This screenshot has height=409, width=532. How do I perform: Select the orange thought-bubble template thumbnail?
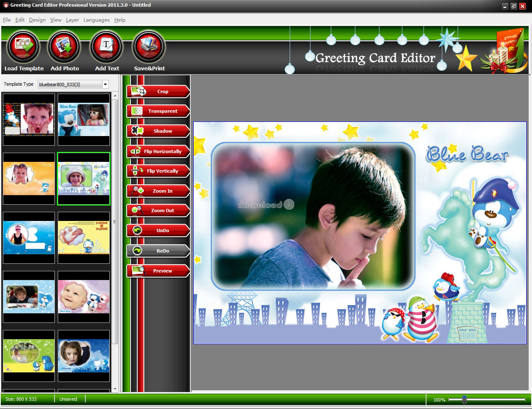(29, 178)
